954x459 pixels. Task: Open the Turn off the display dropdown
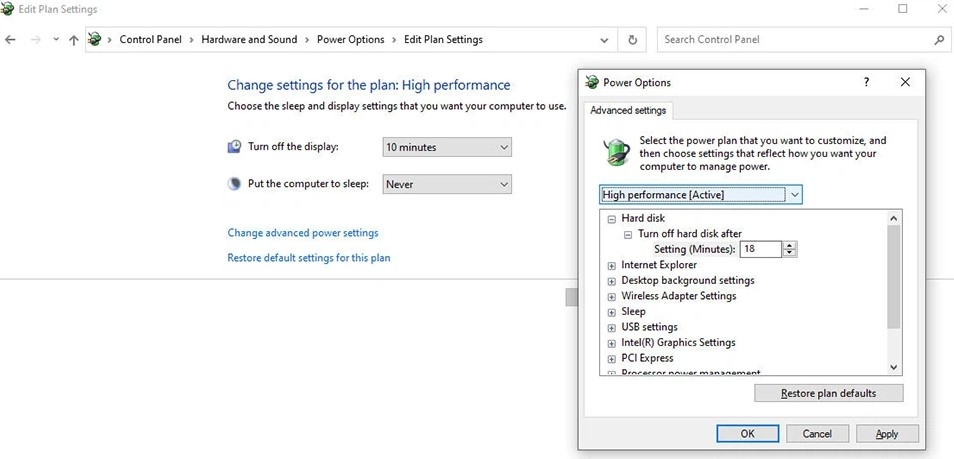[447, 147]
